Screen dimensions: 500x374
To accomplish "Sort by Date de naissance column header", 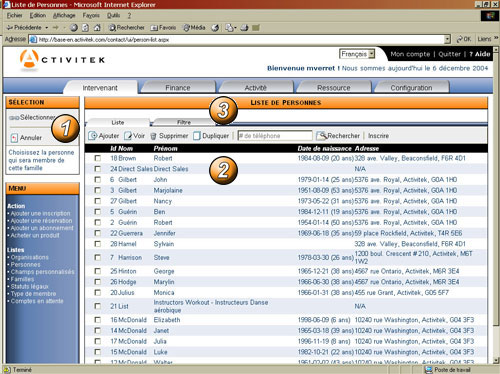I will 324,148.
